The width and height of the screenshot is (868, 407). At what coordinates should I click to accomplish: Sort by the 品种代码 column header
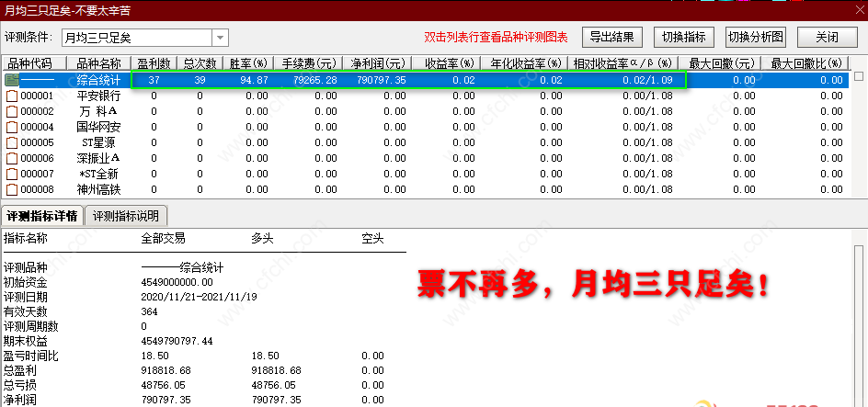point(34,63)
